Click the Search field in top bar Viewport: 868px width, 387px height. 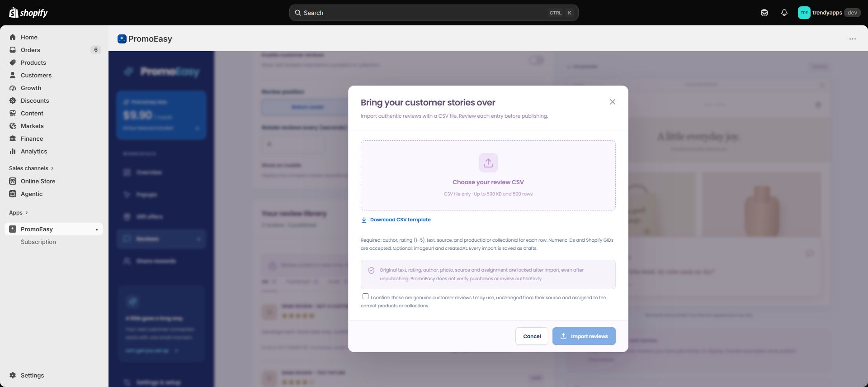[434, 13]
